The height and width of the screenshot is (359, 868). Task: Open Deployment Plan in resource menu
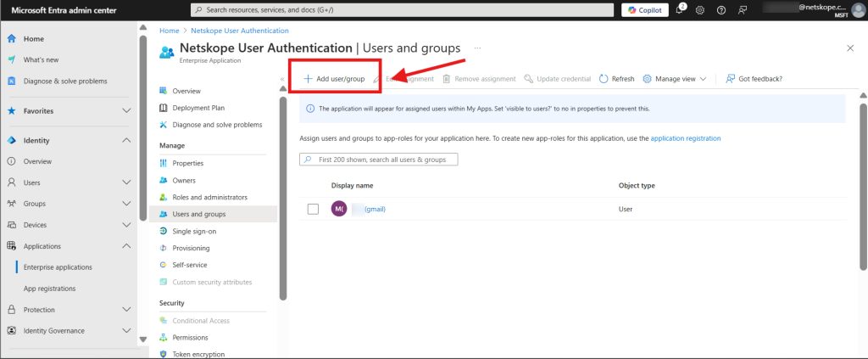pos(198,108)
